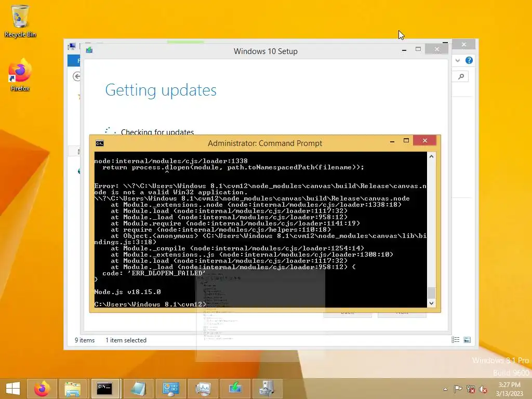
Task: Launch the Firefox desktop shortcut
Action: [20, 75]
